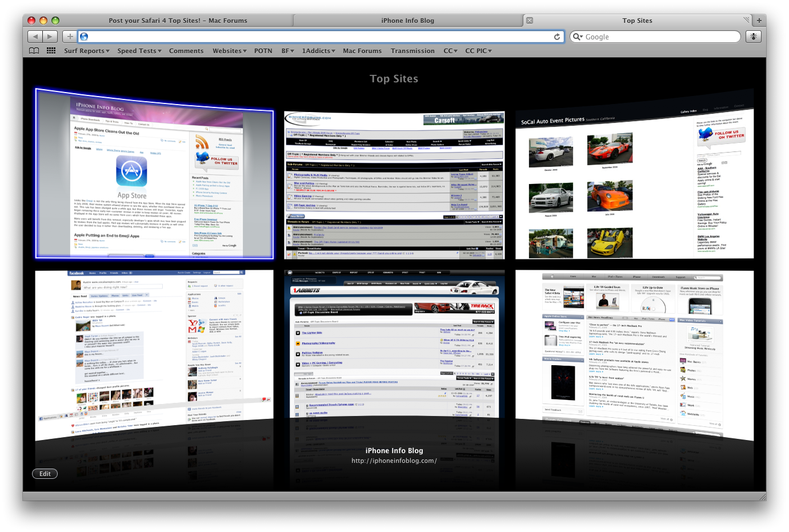Image resolution: width=789 pixels, height=532 pixels.
Task: Minimize window with the yellow button
Action: click(43, 21)
